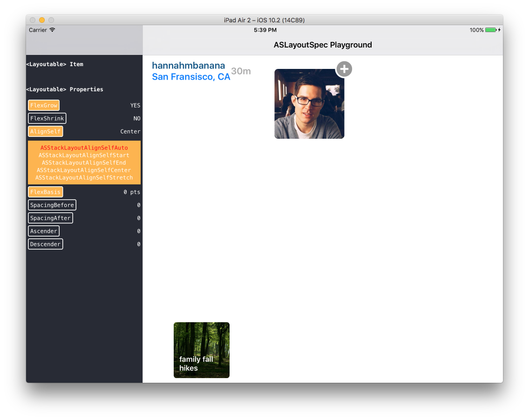529x420 pixels.
Task: Click the WiFi status icon
Action: [52, 30]
